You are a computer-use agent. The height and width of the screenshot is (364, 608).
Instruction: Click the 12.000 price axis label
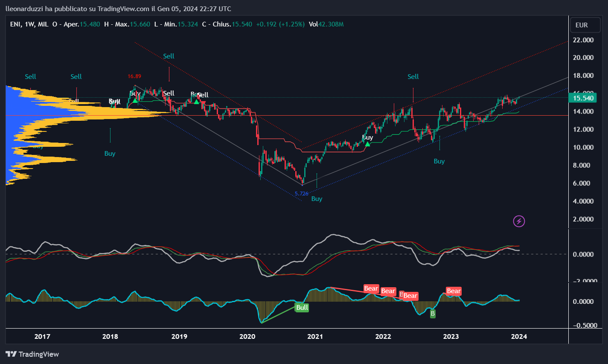pos(583,130)
